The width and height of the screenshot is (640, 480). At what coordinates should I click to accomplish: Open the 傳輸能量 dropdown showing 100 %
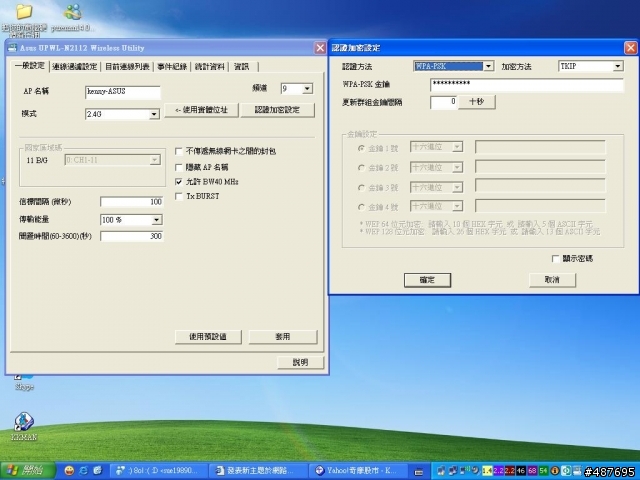point(131,220)
